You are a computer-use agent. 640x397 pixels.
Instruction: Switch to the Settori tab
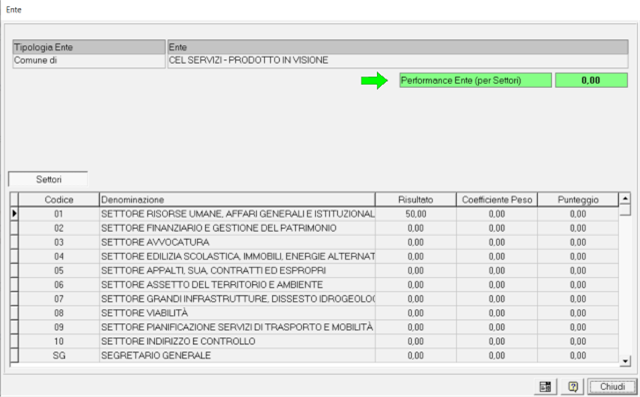pyautogui.click(x=49, y=179)
